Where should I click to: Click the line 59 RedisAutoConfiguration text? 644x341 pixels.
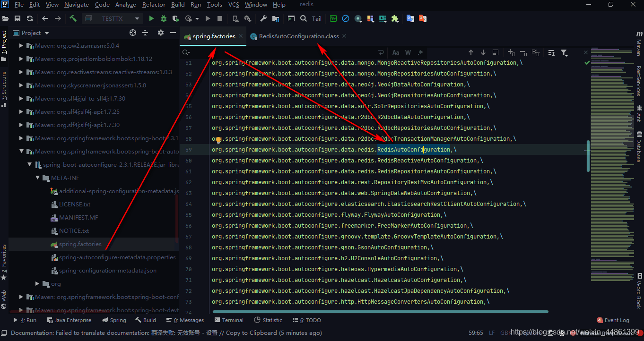click(414, 150)
